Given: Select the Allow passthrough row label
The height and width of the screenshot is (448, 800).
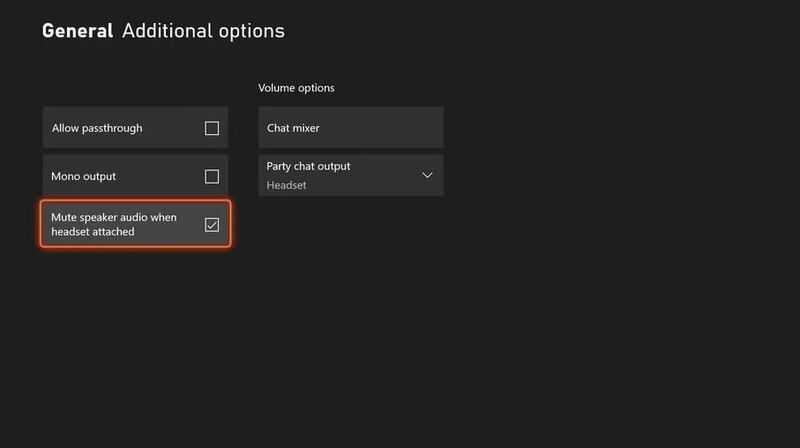Looking at the screenshot, I should coord(96,128).
